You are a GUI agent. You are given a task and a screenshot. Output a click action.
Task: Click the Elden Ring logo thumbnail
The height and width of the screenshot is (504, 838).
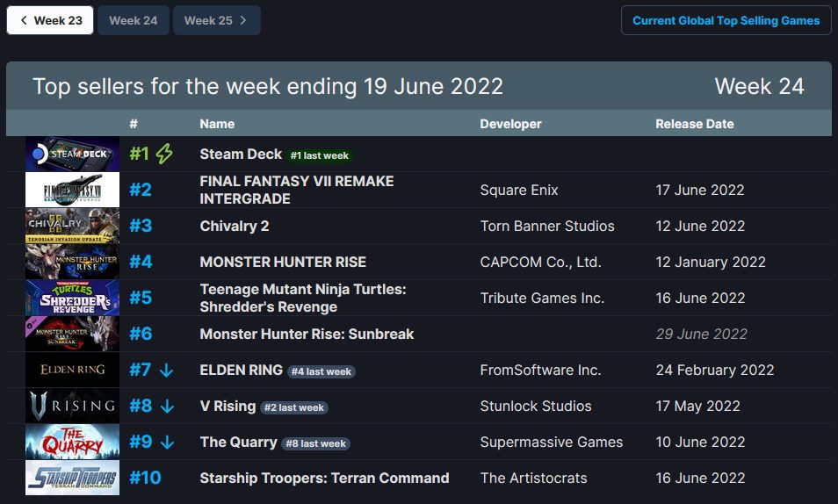(72, 370)
